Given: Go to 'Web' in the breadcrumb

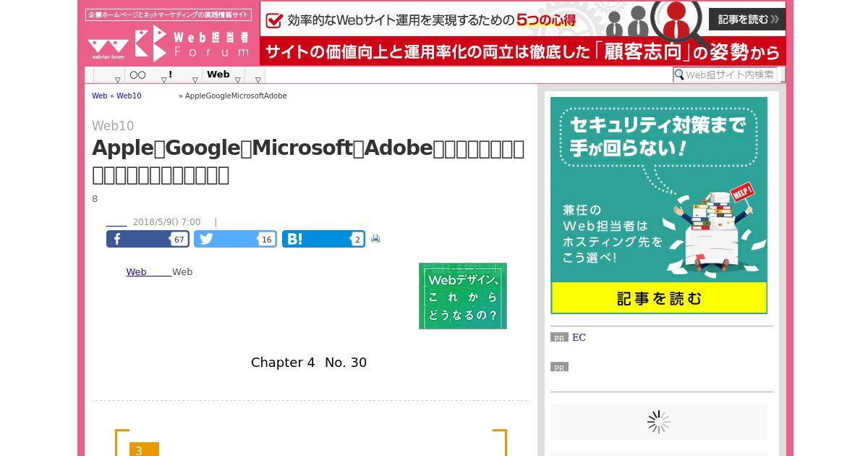Looking at the screenshot, I should click(x=99, y=96).
